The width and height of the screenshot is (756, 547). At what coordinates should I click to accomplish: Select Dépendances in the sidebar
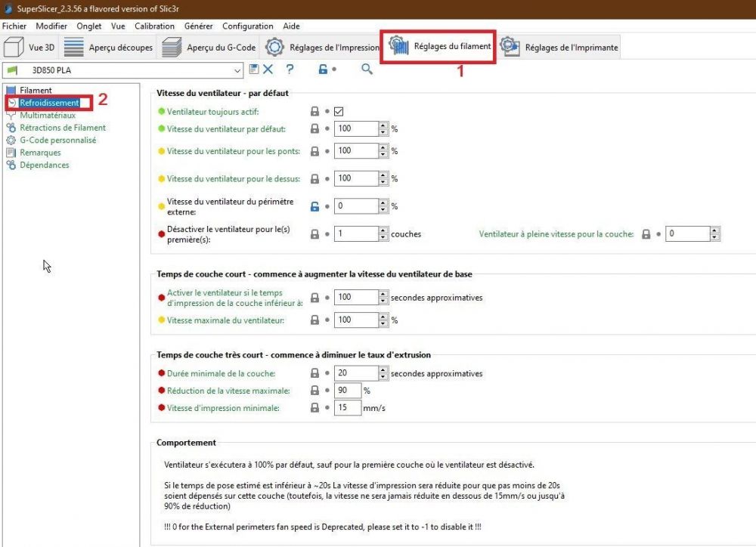44,165
